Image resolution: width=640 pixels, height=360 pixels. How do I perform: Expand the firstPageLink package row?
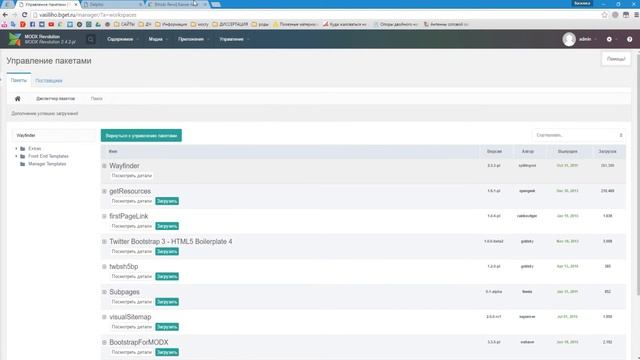[x=104, y=216]
